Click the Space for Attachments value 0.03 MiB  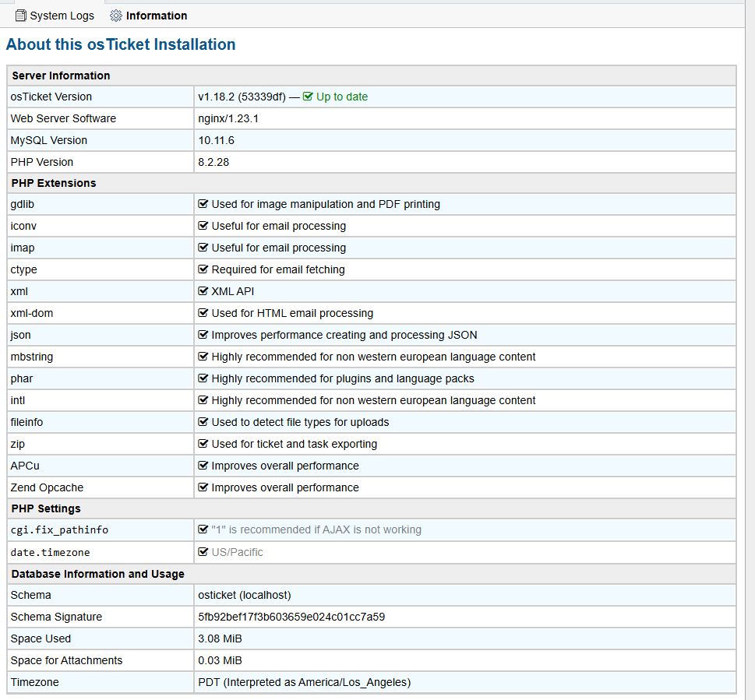tap(220, 660)
